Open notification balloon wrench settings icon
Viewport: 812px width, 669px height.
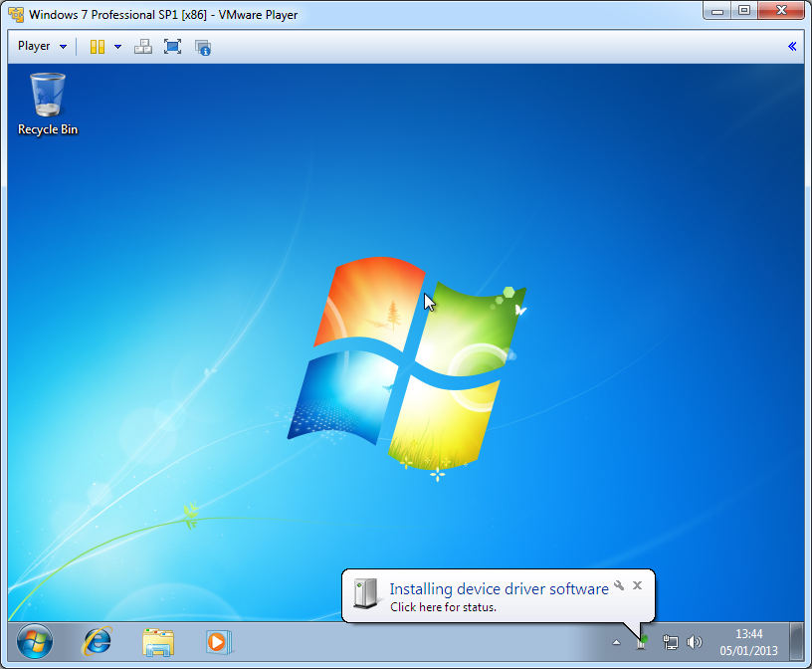pyautogui.click(x=619, y=585)
